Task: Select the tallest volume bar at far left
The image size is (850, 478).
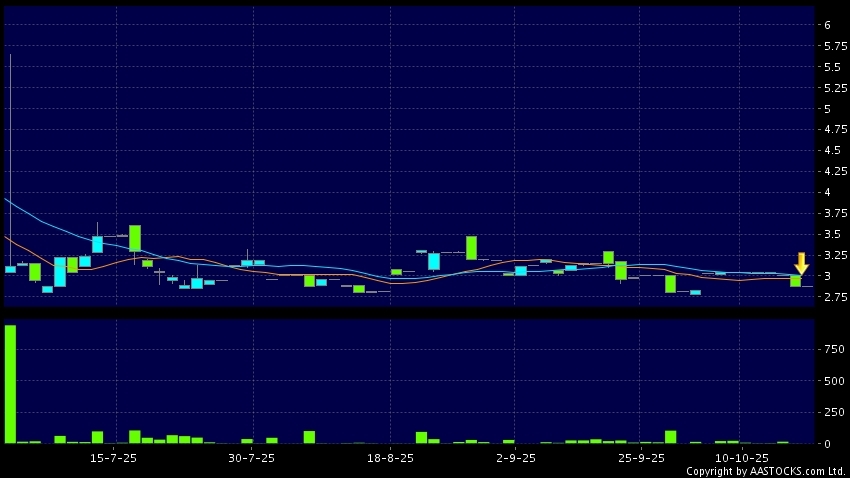Action: point(10,384)
